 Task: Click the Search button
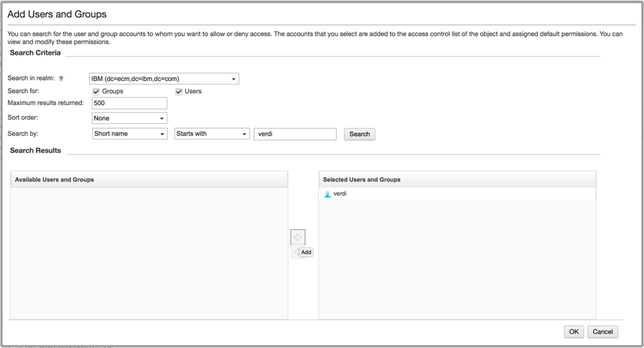tap(359, 134)
